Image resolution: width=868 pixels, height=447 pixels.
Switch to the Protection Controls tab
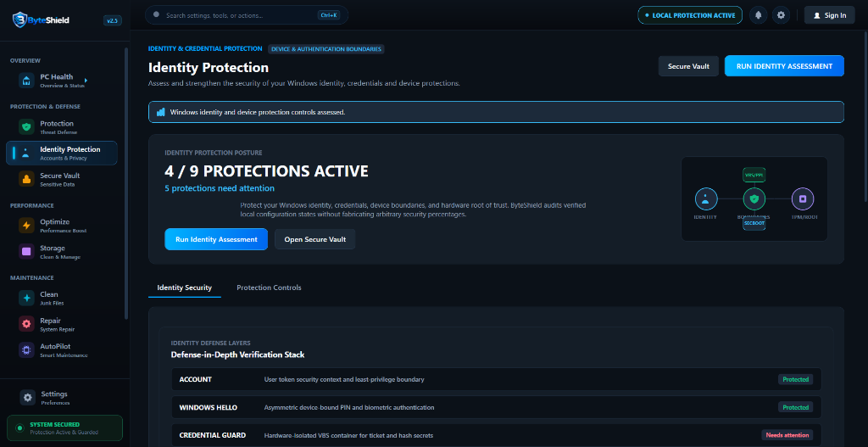click(x=269, y=288)
